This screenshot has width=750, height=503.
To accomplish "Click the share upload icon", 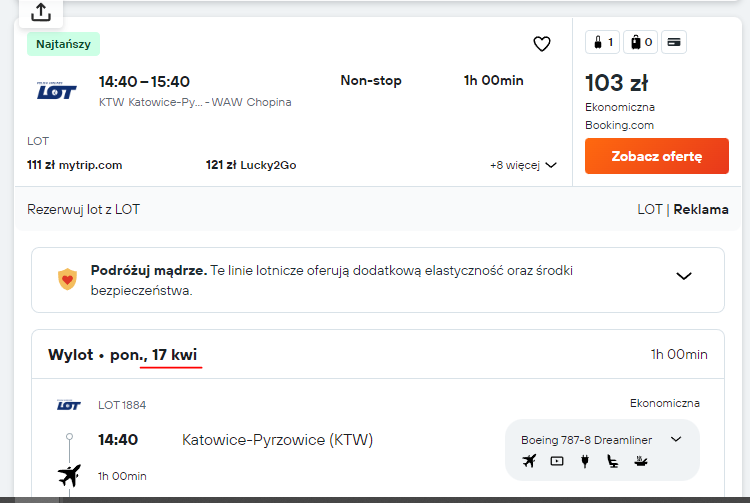I will [x=41, y=12].
